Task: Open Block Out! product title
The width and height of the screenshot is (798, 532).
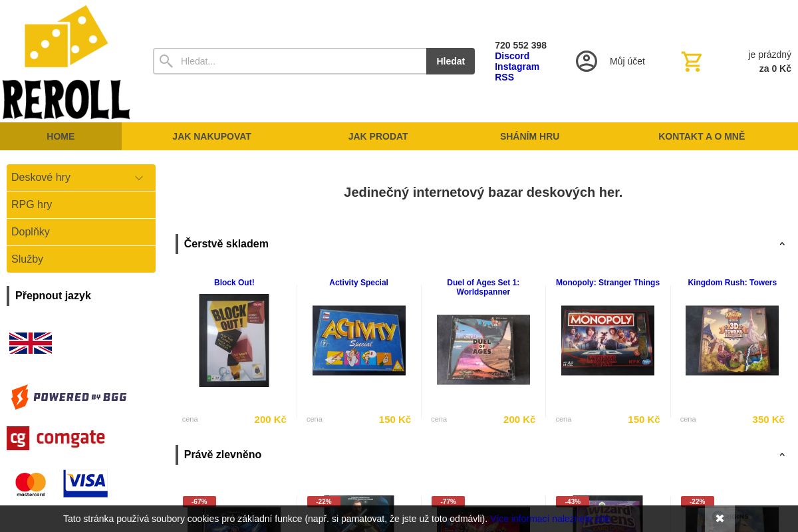Action: coord(234,283)
